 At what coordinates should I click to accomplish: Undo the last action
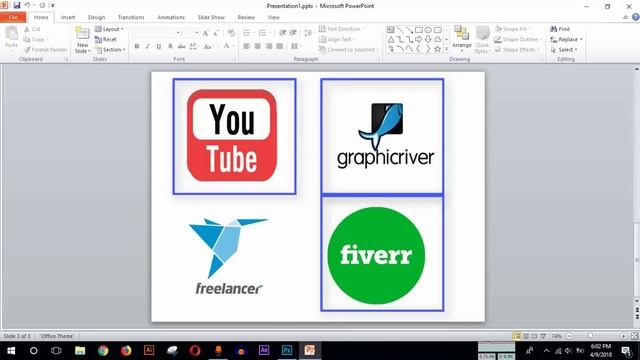(x=27, y=5)
